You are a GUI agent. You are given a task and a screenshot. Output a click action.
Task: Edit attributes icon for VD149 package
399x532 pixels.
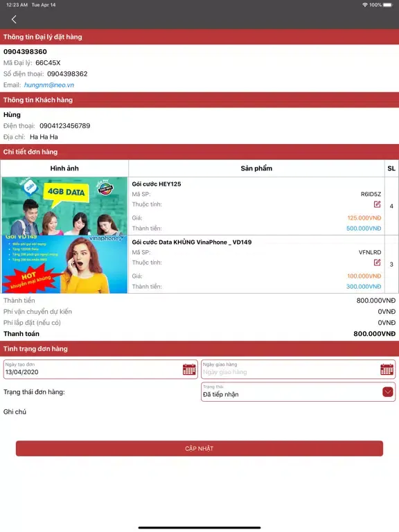click(x=377, y=263)
